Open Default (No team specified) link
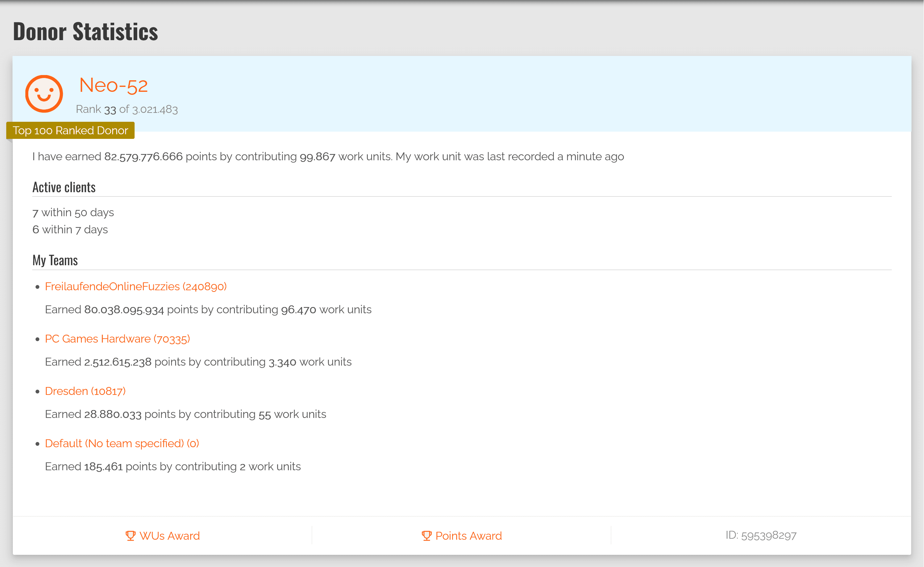 coord(122,444)
